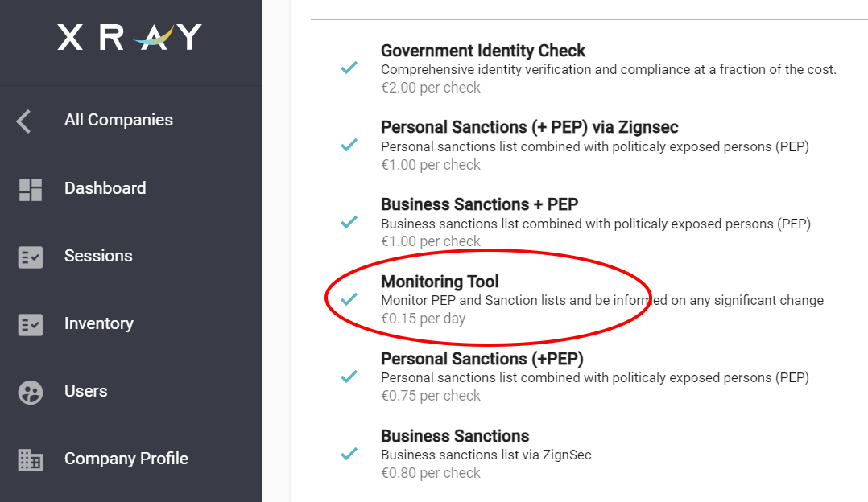
Task: Click the Users icon in sidebar
Action: point(31,392)
